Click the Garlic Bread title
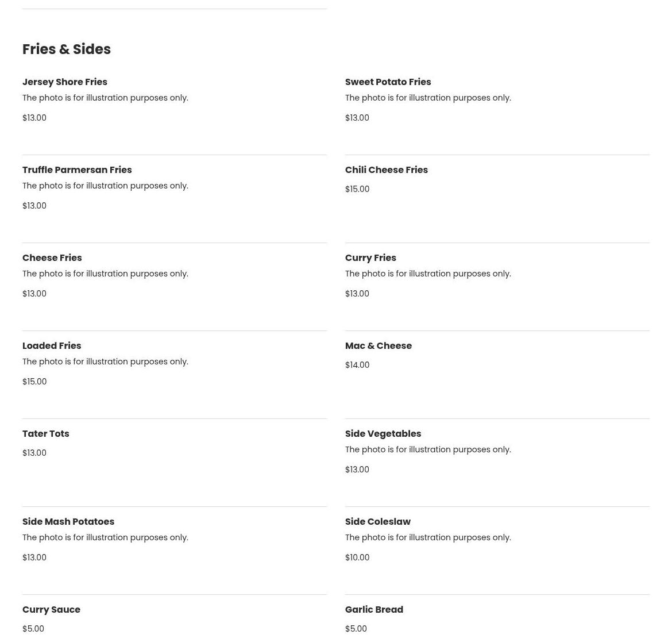 pos(374,609)
